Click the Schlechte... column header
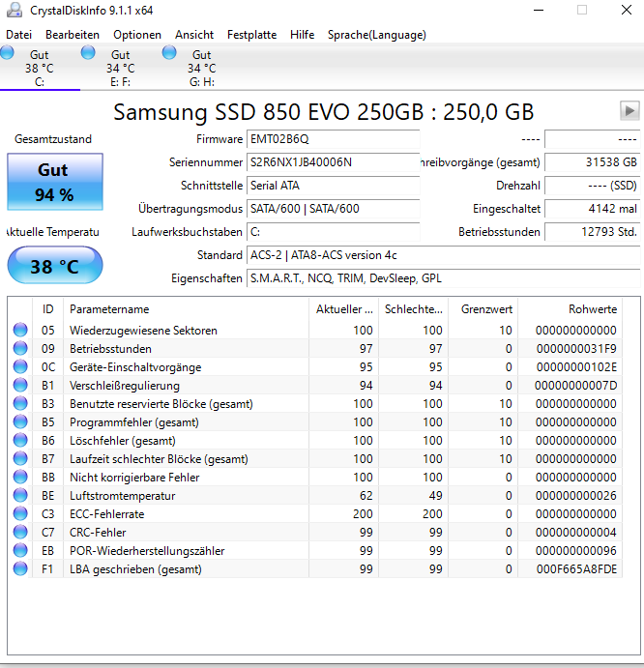 click(x=414, y=309)
